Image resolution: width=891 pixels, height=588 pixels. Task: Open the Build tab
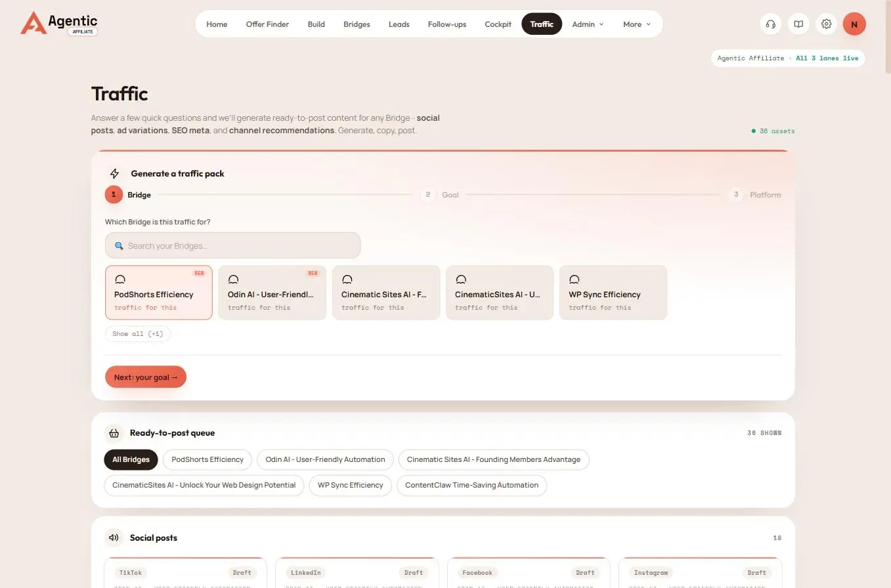coord(316,24)
